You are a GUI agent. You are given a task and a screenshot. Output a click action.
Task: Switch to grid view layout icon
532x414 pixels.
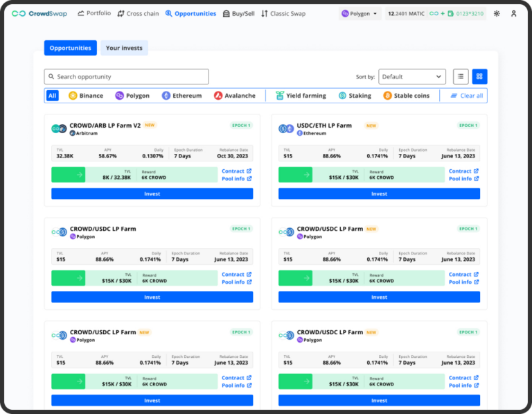[x=480, y=77]
